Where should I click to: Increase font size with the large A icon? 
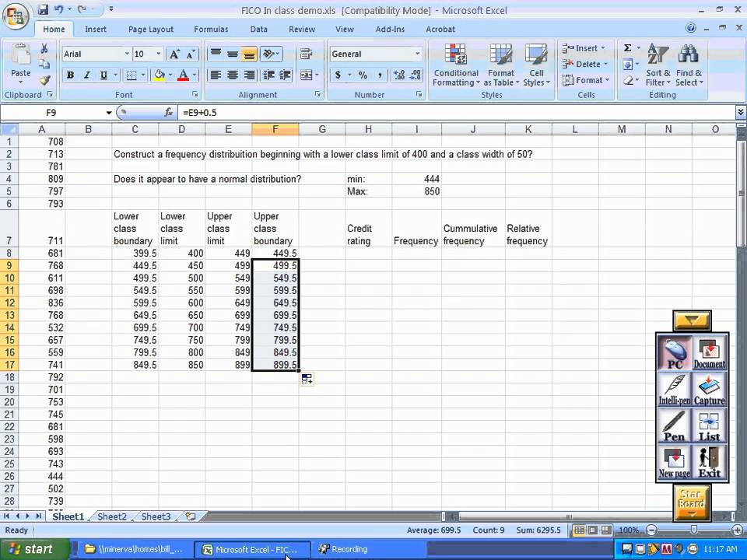click(175, 54)
